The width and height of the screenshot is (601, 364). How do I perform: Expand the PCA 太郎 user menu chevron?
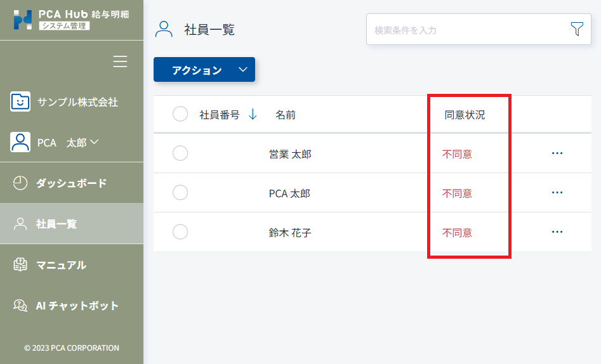[95, 142]
